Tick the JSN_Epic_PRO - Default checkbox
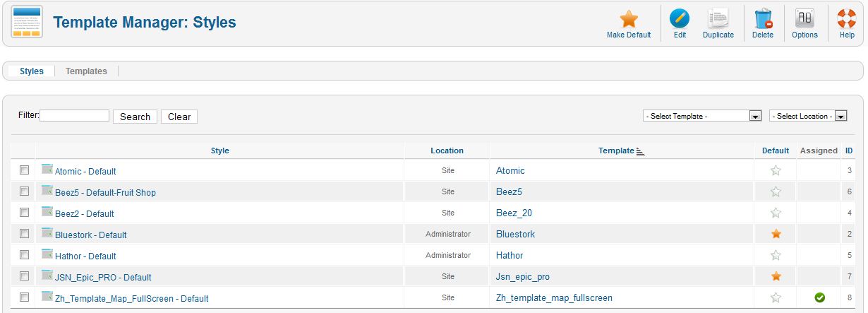This screenshot has width=868, height=313. coord(24,276)
